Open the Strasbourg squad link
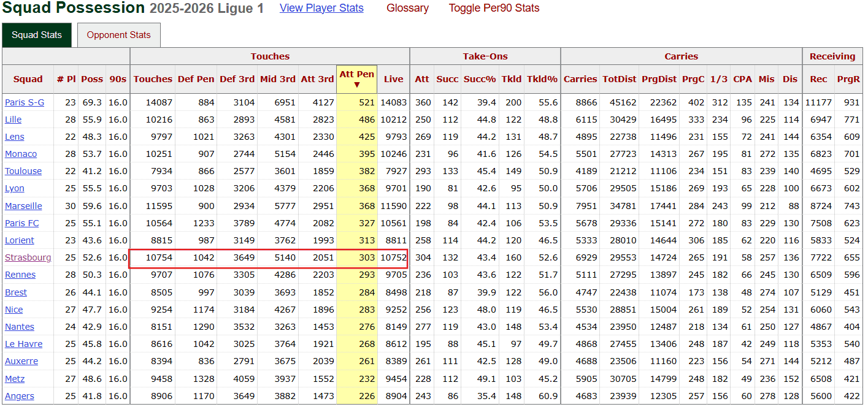The image size is (868, 415). click(28, 257)
